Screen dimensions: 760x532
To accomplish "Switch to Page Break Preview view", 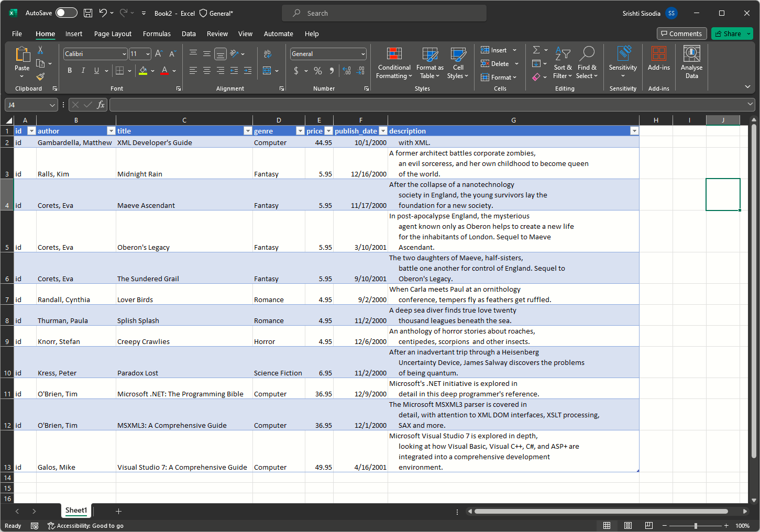I will pos(648,526).
